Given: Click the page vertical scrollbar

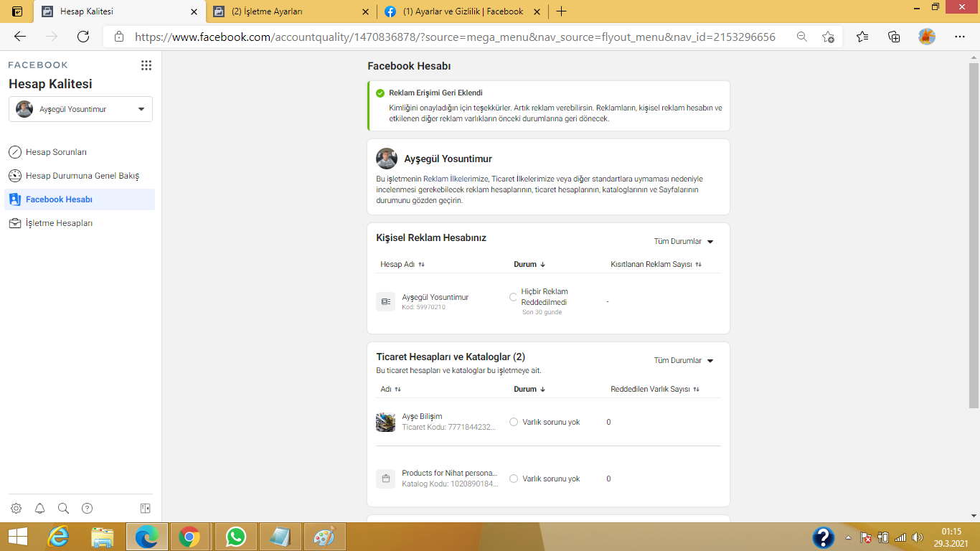Looking at the screenshot, I should point(974,237).
